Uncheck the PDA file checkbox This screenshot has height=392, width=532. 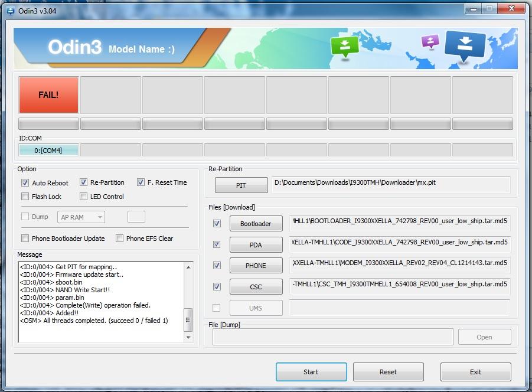pyautogui.click(x=217, y=244)
